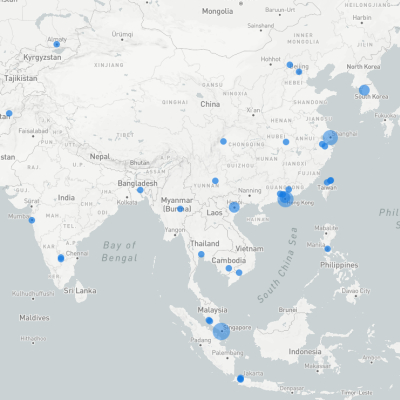Image resolution: width=400 pixels, height=400 pixels.
Task: Click the 'Palembang' city label
Action: click(227, 353)
